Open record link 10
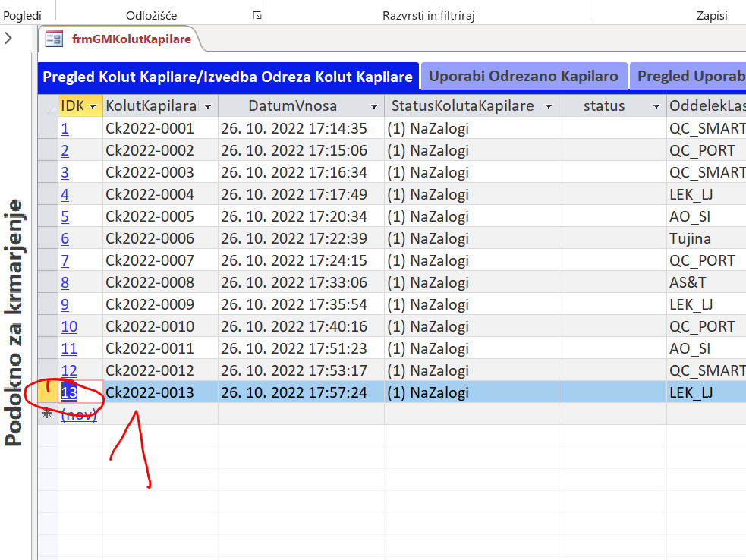The width and height of the screenshot is (746, 560). (x=69, y=326)
